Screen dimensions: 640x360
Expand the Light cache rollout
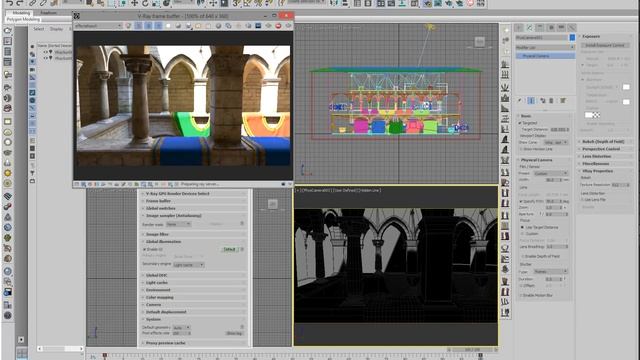195,282
